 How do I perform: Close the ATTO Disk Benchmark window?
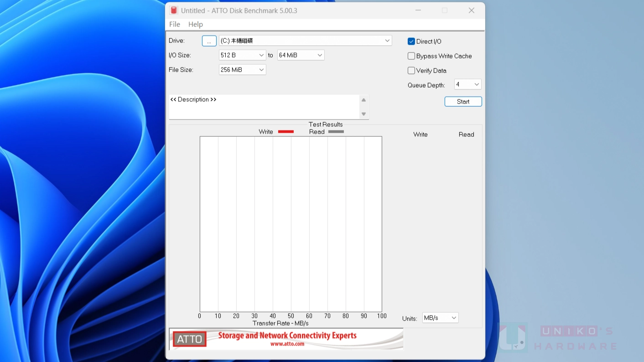click(472, 10)
